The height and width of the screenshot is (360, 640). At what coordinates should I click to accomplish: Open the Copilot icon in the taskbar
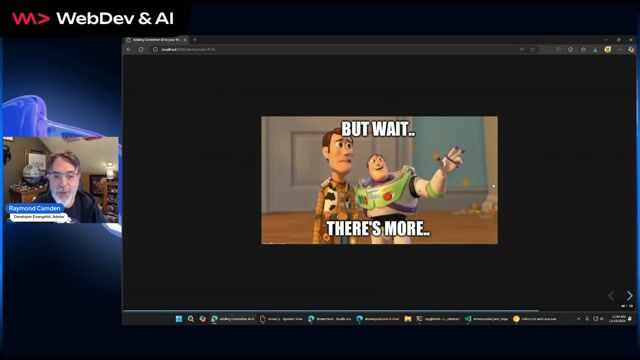(202, 319)
